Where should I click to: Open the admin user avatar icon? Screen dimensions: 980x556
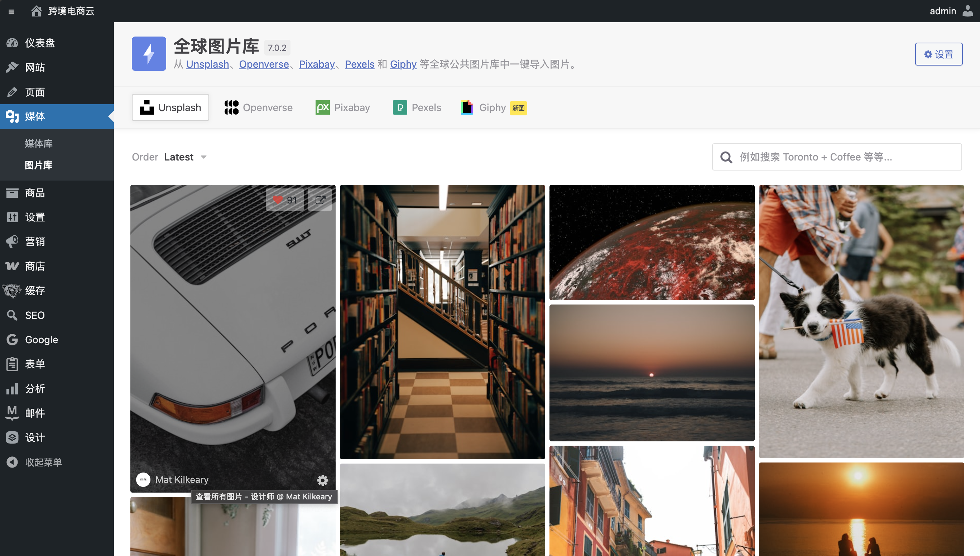pyautogui.click(x=968, y=11)
